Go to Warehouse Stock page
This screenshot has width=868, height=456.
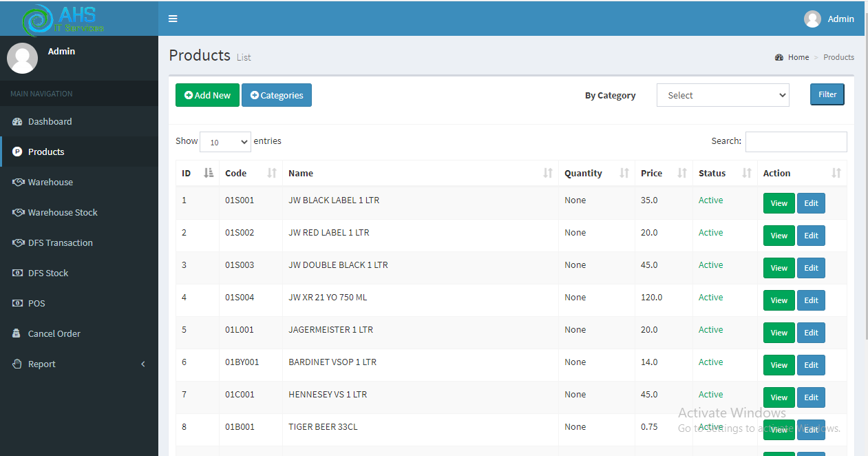tap(79, 213)
